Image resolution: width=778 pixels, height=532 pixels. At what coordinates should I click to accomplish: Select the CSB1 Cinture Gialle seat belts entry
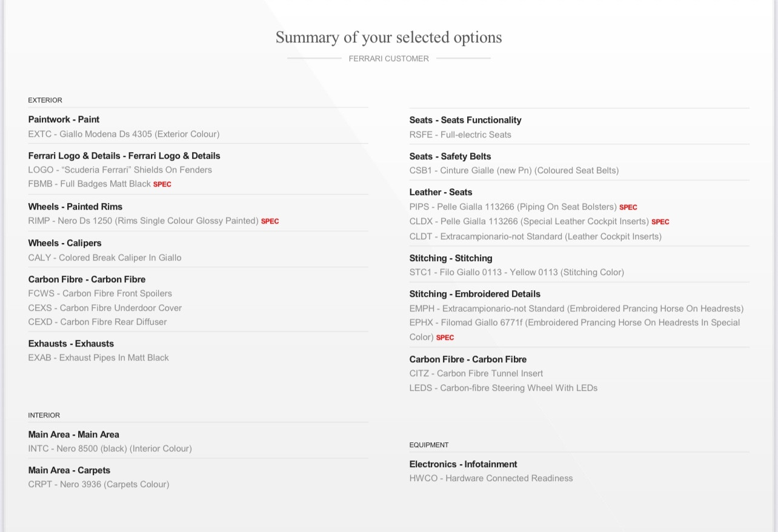514,170
